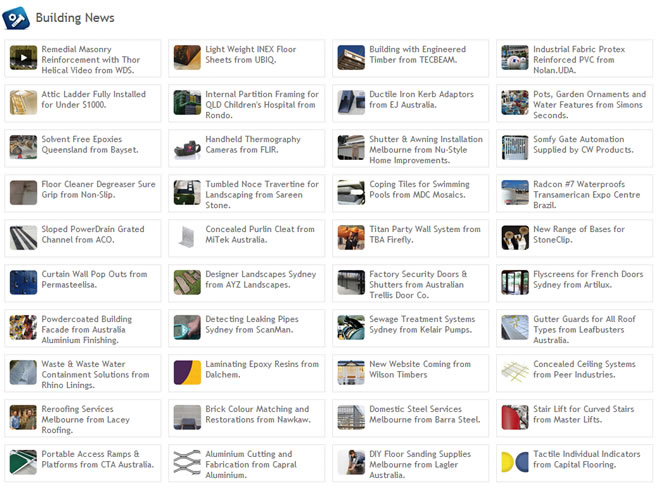
Task: Open Light Weight INEX Floor Sheets link
Action: [251, 54]
